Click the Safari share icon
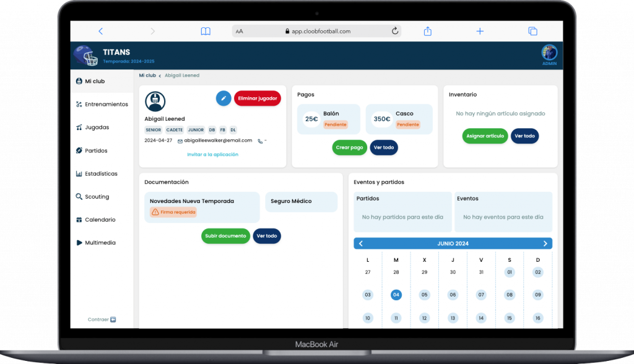The width and height of the screenshot is (634, 364). click(427, 31)
